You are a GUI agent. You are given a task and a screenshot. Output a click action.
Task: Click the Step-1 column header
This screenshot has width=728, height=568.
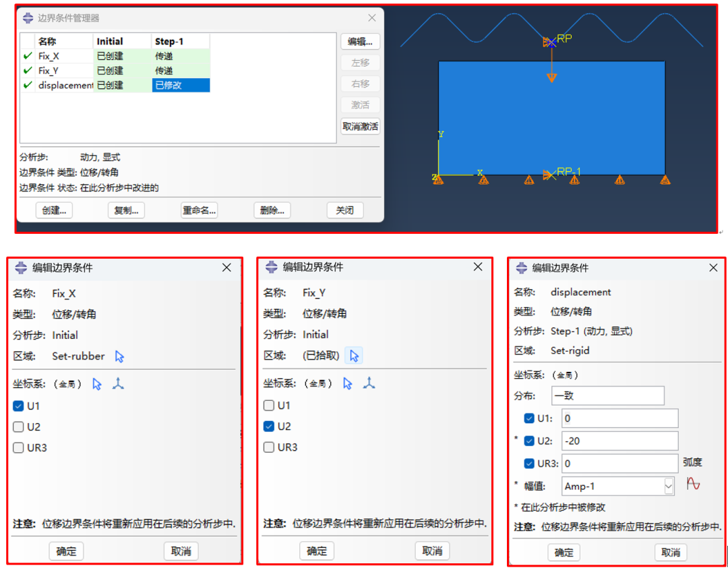pyautogui.click(x=180, y=41)
